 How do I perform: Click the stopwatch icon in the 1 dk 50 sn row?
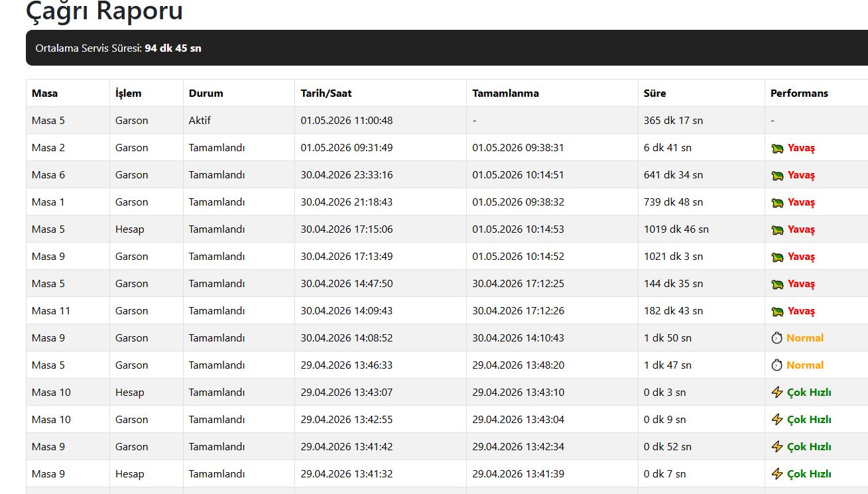pyautogui.click(x=776, y=338)
